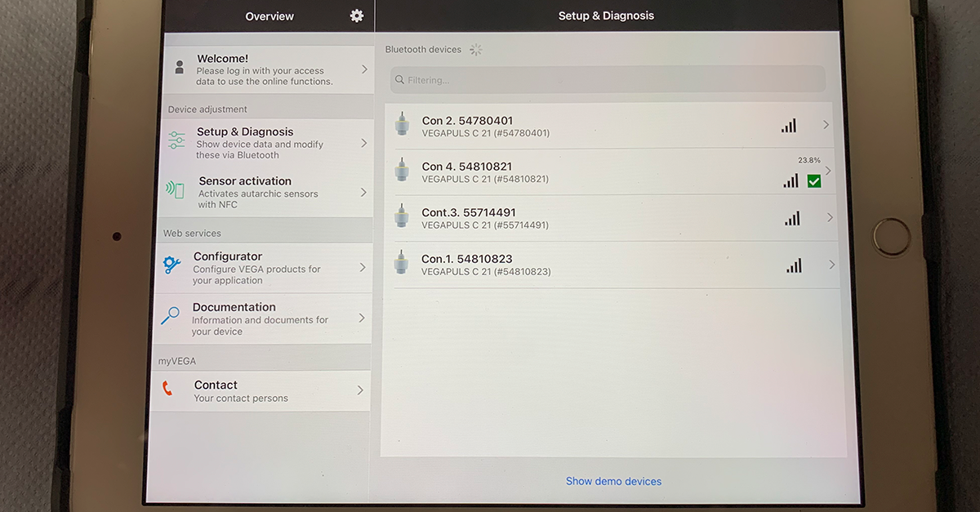The width and height of the screenshot is (980, 512).
Task: Click sensor icon next to Con 2. 54780401
Action: click(x=402, y=124)
